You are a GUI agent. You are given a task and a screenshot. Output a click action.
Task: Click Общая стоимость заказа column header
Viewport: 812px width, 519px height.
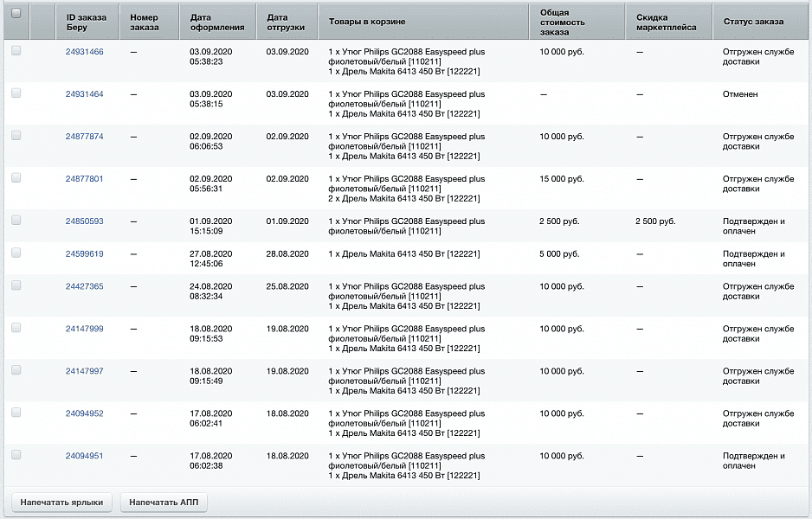tap(561, 22)
